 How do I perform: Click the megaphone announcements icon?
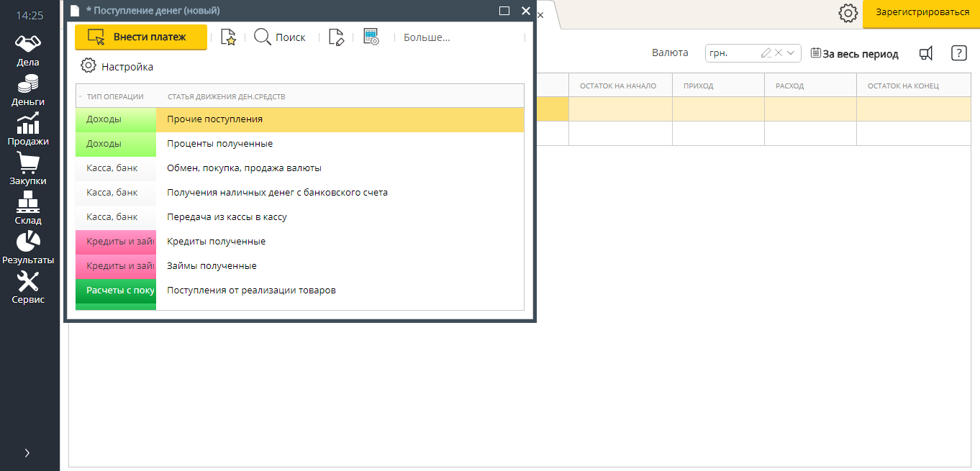click(926, 53)
